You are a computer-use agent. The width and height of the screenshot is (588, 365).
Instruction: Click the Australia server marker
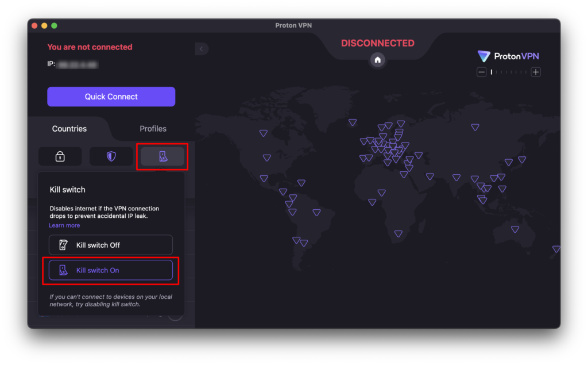[x=515, y=229]
